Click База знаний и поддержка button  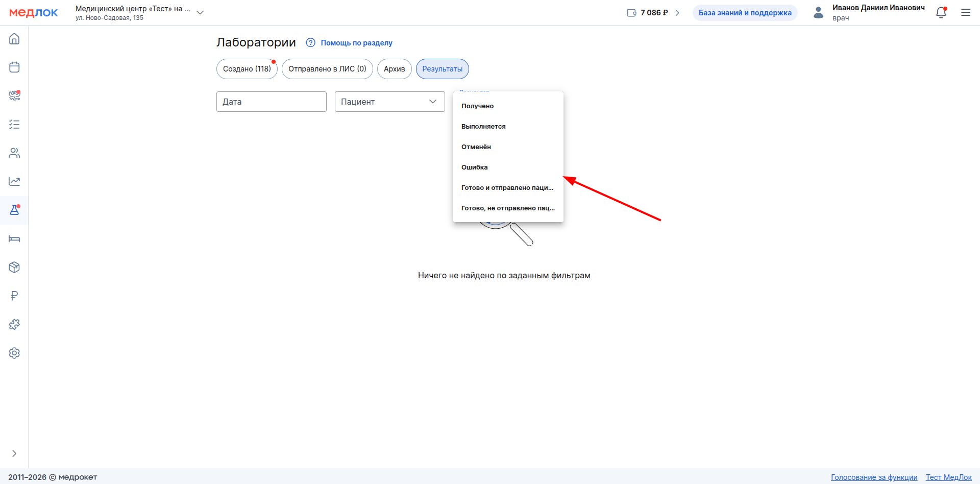click(x=745, y=13)
